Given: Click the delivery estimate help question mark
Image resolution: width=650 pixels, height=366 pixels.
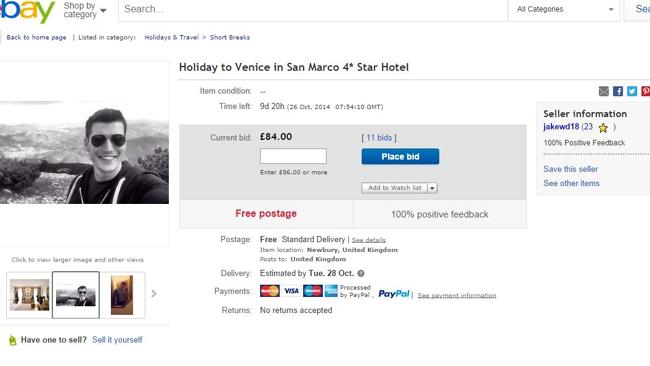Looking at the screenshot, I should pos(361,274).
